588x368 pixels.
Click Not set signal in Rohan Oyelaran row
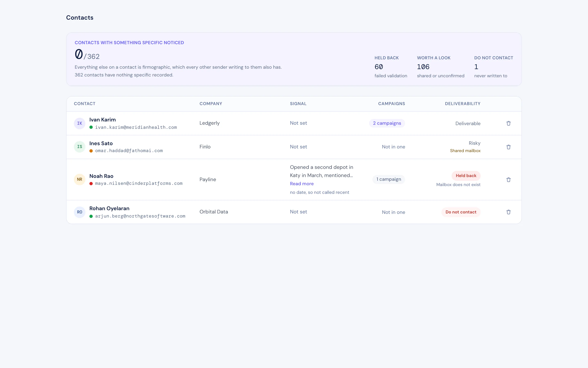click(298, 212)
